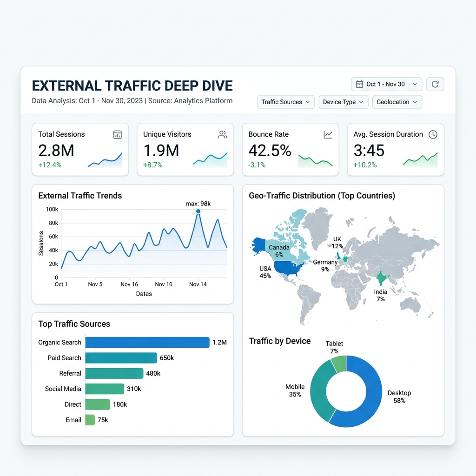The width and height of the screenshot is (476, 476).
Task: Open the Device Type filter dropdown
Action: [x=344, y=102]
